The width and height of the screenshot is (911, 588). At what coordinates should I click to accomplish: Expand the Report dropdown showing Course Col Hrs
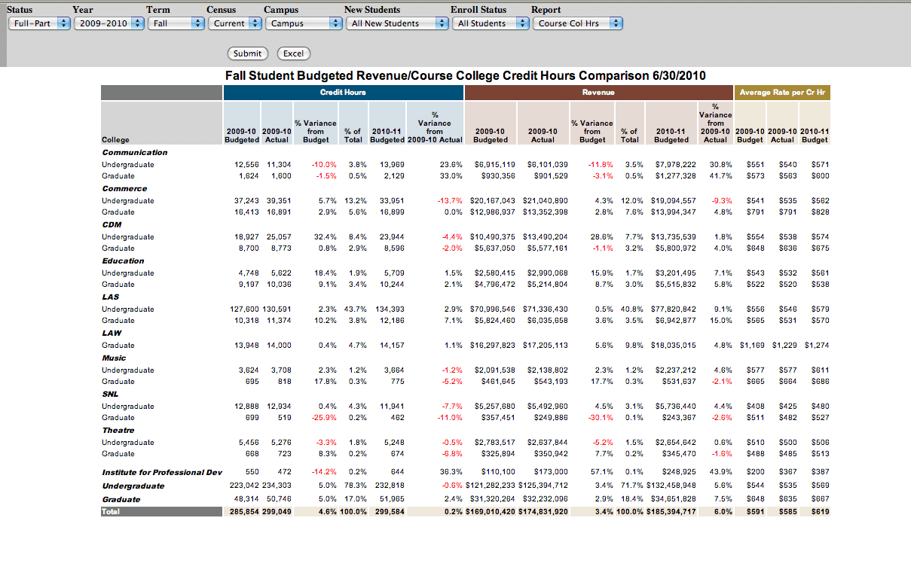pos(578,23)
